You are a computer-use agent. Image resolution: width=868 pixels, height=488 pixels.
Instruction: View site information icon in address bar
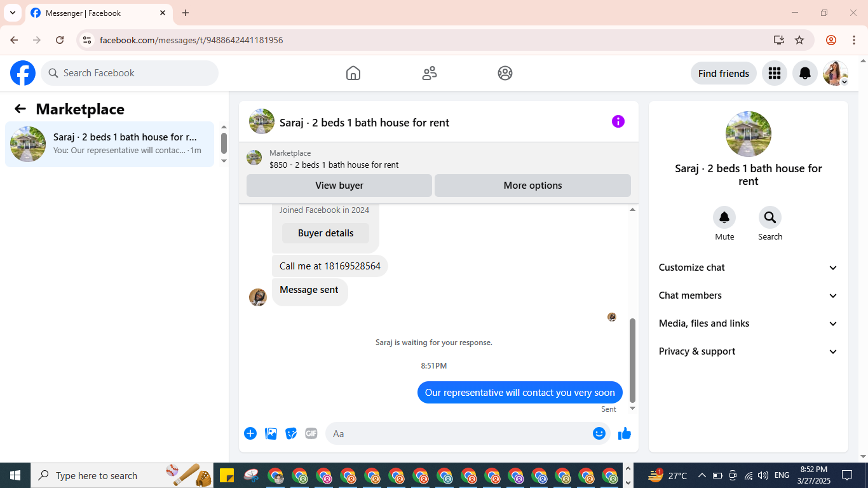point(88,40)
